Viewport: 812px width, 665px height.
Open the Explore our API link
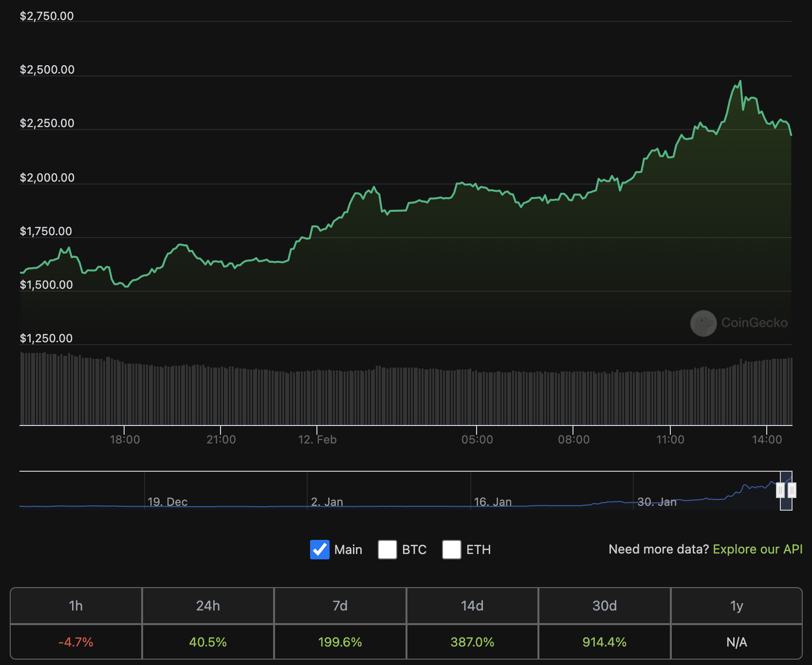click(x=757, y=549)
